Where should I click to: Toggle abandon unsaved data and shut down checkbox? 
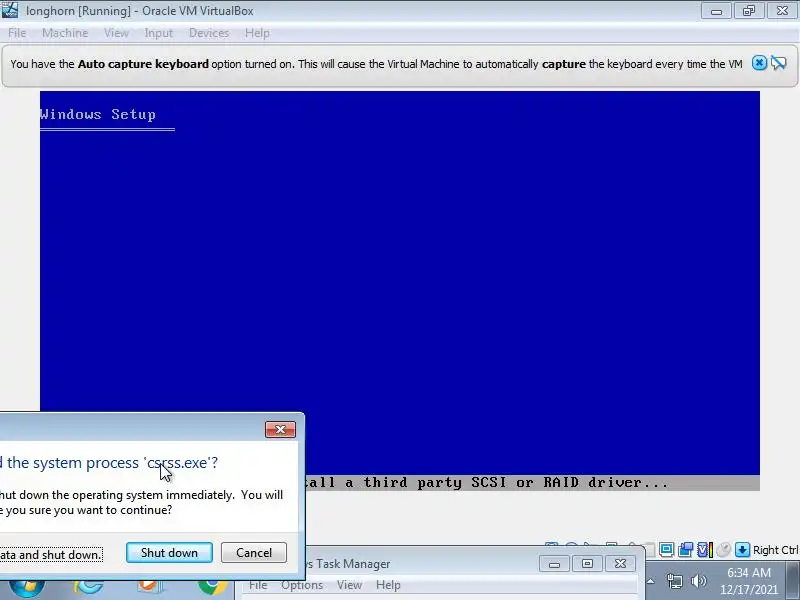click(51, 555)
